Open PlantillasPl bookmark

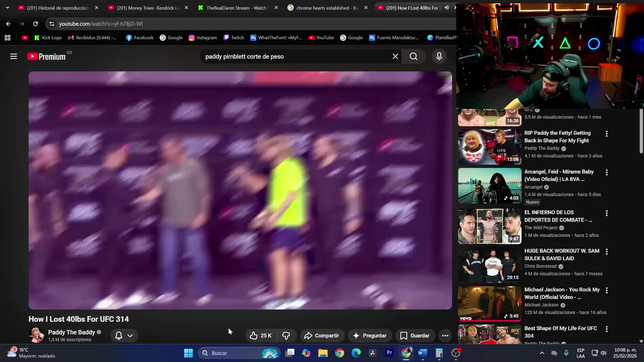click(442, 38)
